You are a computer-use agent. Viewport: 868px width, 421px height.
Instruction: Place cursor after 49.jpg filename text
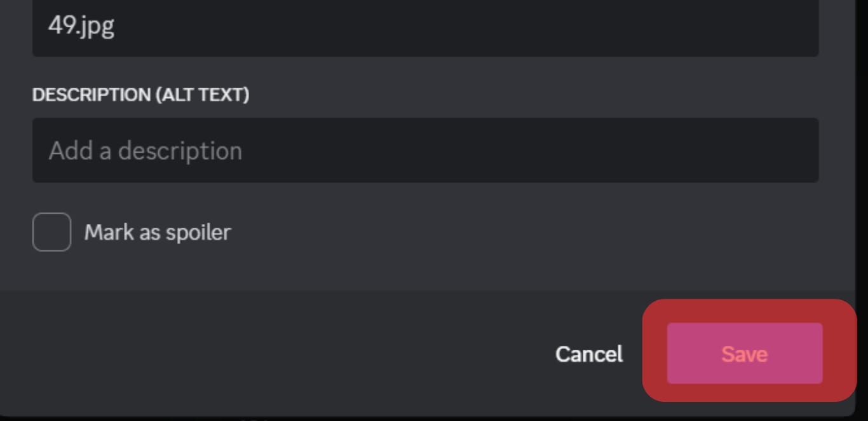pyautogui.click(x=116, y=27)
